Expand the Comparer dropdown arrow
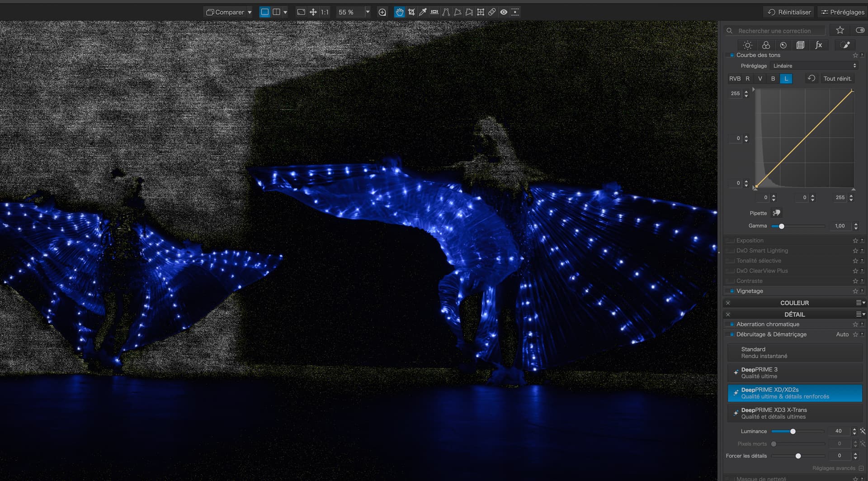 click(250, 12)
